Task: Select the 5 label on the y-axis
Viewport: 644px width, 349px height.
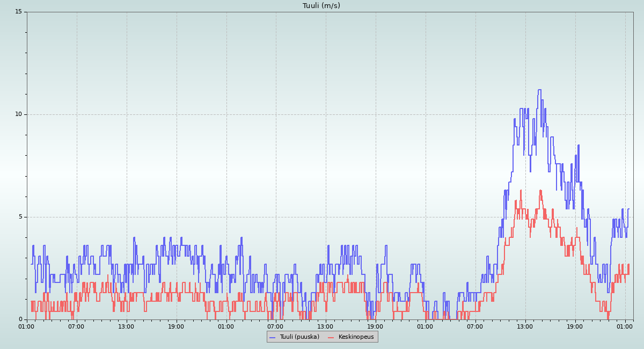Action: (x=20, y=217)
